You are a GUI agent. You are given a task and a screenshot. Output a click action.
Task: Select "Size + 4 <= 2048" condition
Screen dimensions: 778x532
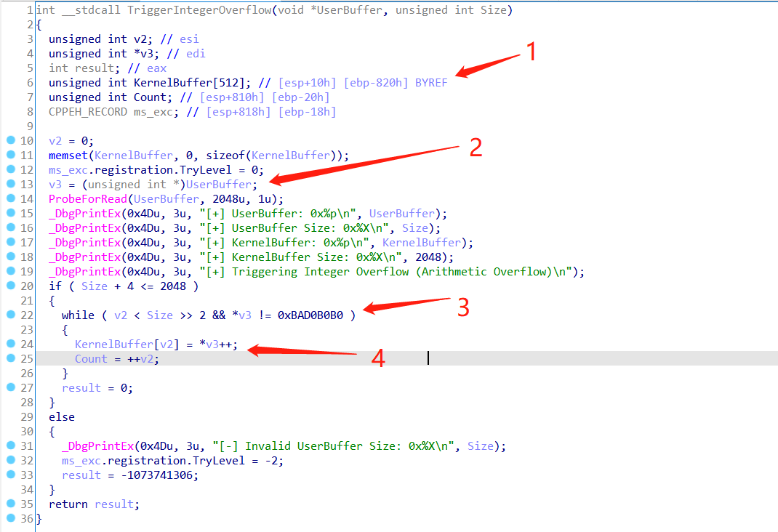point(134,286)
